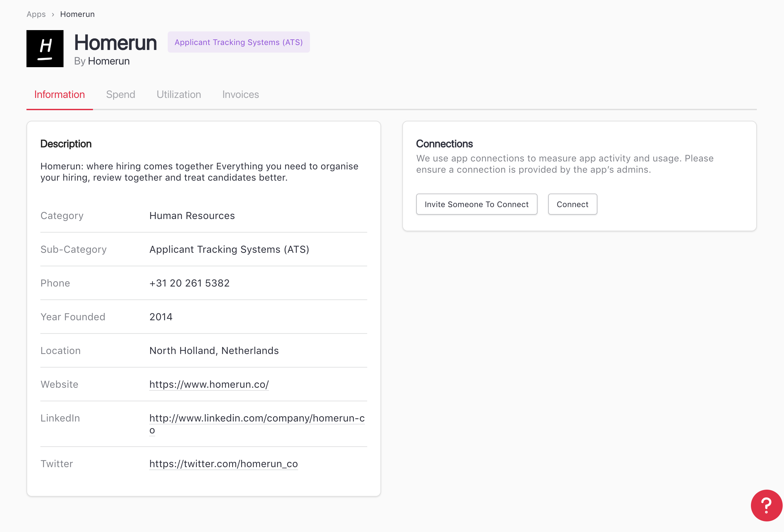Go to Apps in the breadcrumb
This screenshot has width=784, height=532.
coord(36,14)
